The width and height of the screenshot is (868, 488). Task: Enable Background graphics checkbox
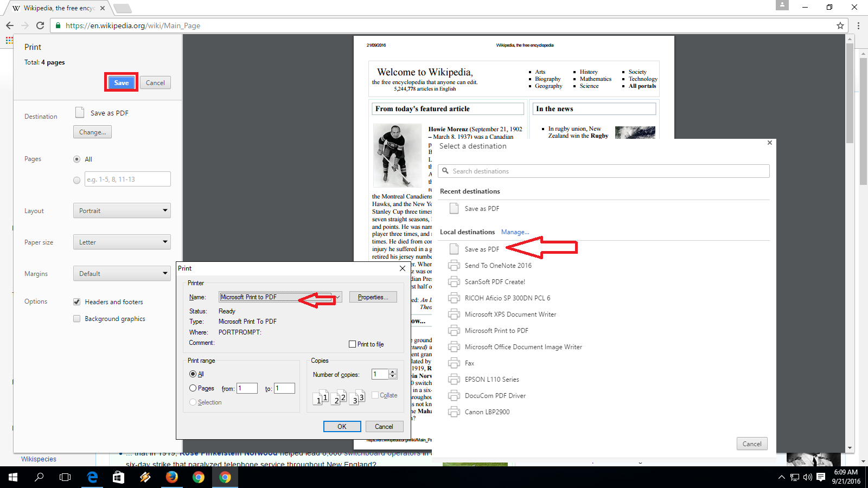[x=76, y=319]
